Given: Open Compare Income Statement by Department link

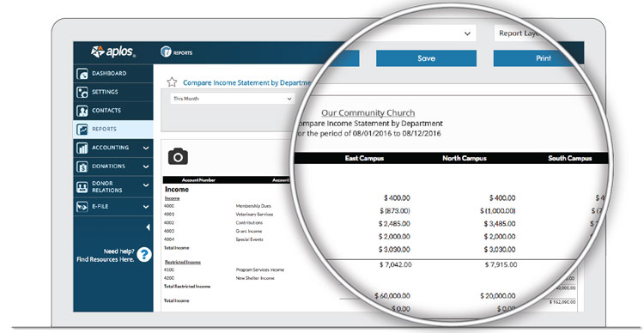Looking at the screenshot, I should coord(246,82).
